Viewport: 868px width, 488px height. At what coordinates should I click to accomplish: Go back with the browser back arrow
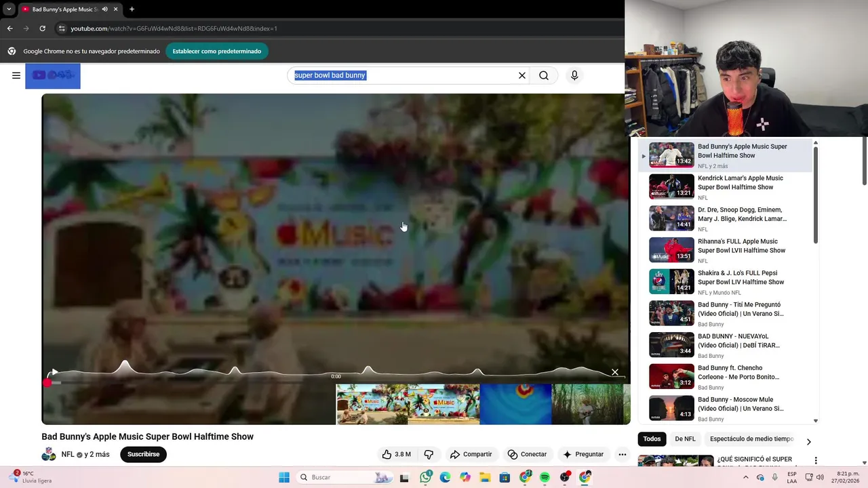coord(9,28)
